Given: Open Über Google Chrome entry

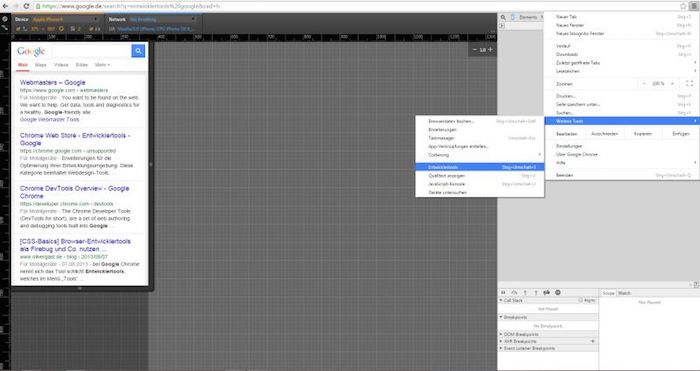Looking at the screenshot, I should [621, 154].
